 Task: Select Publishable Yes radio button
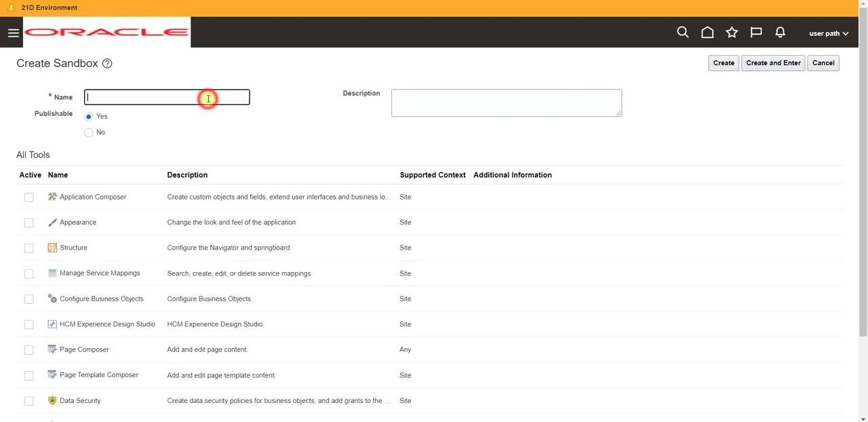pyautogui.click(x=88, y=117)
